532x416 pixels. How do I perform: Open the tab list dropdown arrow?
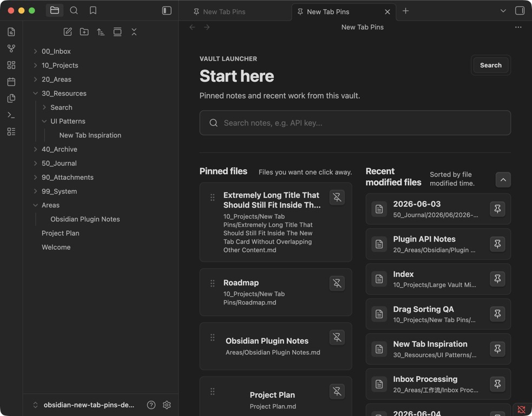click(x=503, y=11)
